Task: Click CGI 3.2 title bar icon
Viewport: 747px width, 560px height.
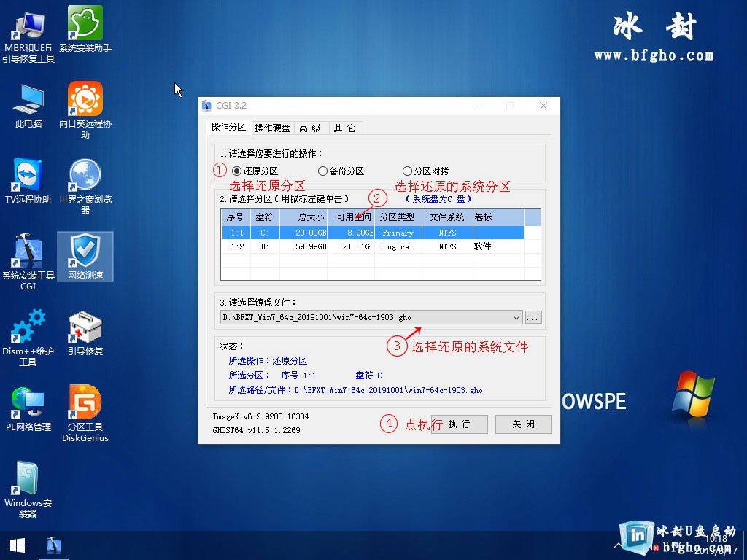Action: [206, 106]
